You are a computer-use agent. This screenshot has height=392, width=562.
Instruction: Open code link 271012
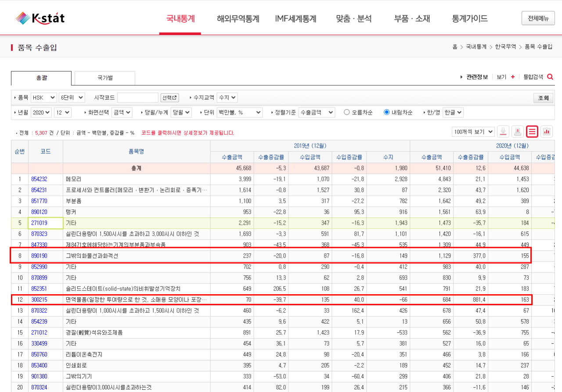39,332
